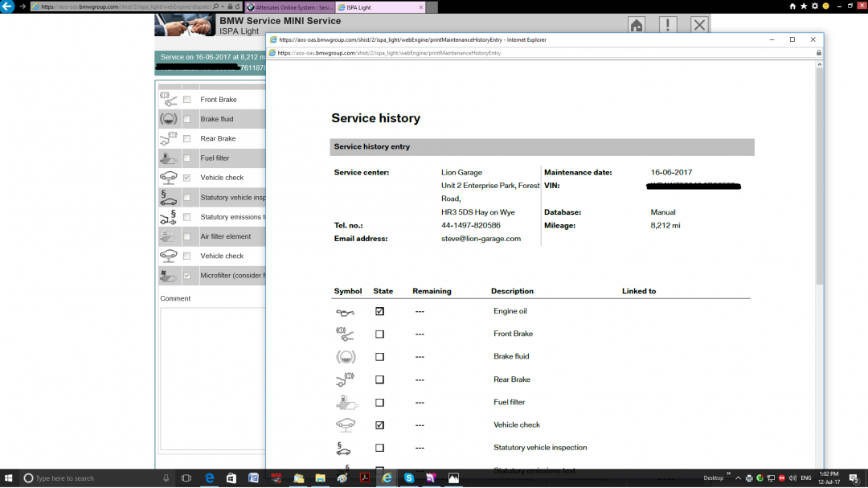The image size is (868, 488).
Task: Click the Fuel filter symbol in left list
Action: 169,158
